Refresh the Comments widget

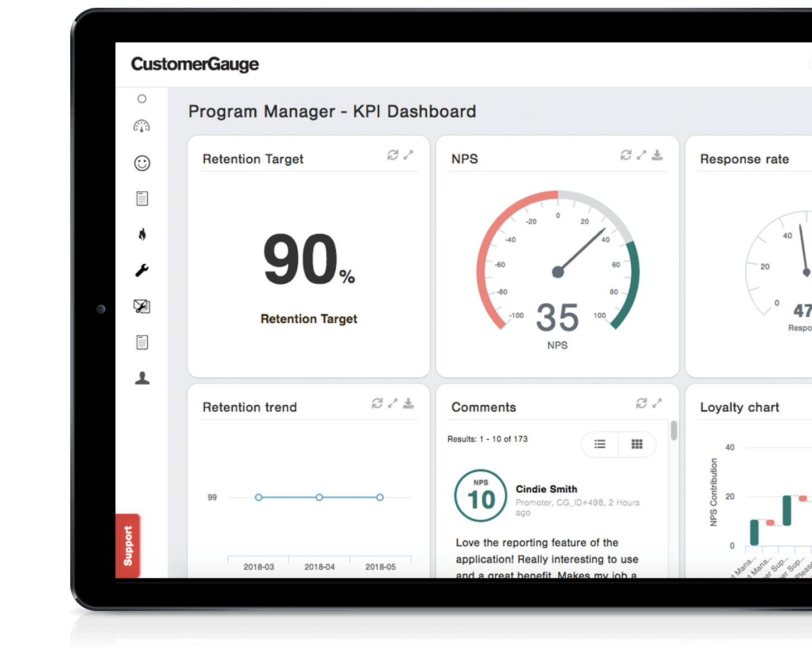click(641, 403)
